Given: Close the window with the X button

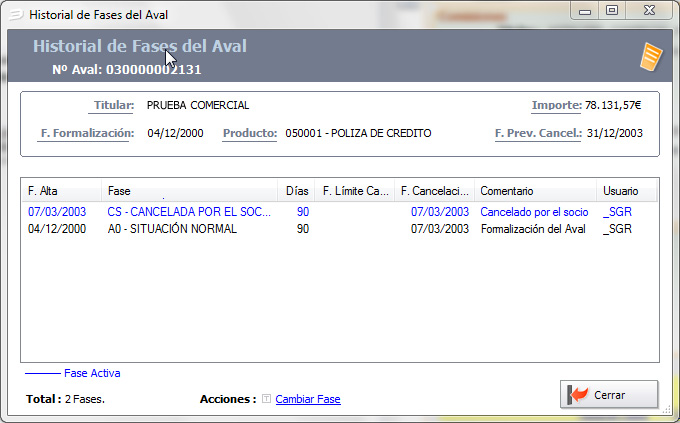Looking at the screenshot, I should (649, 10).
